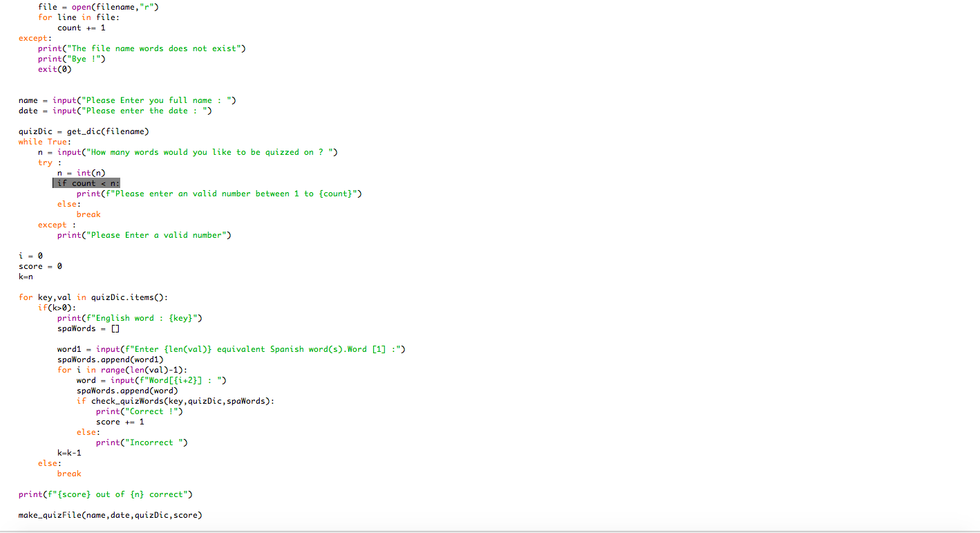980x533 pixels.
Task: Click the 'k=k-1' line
Action: 69,453
